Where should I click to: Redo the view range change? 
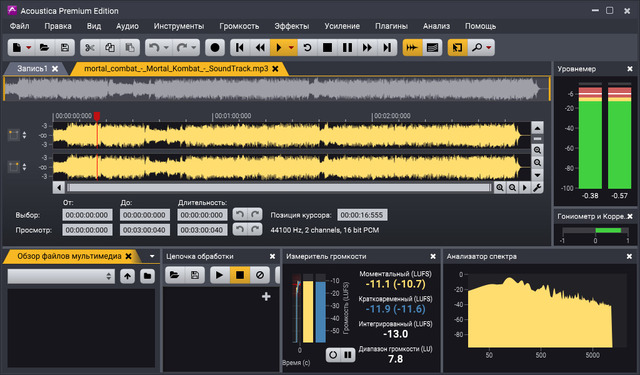pos(255,229)
